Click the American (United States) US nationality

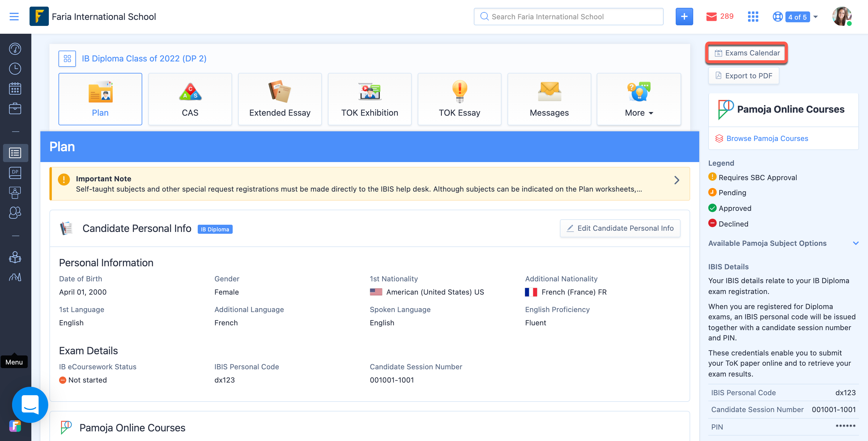435,292
